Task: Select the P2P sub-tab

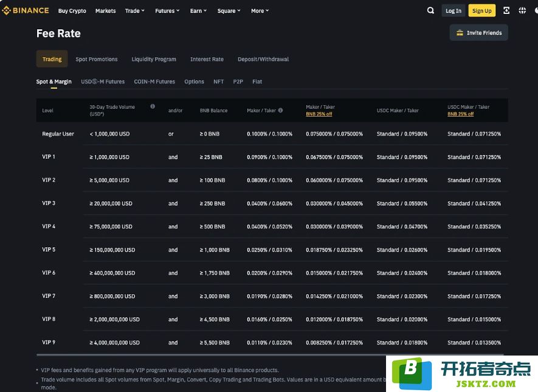Action: point(238,81)
